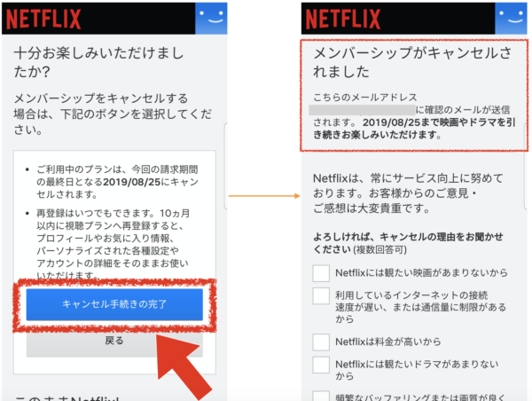Screen dimensions: 532x401
Task: Open the profile smiley avatar on the right screen
Action: [511, 19]
